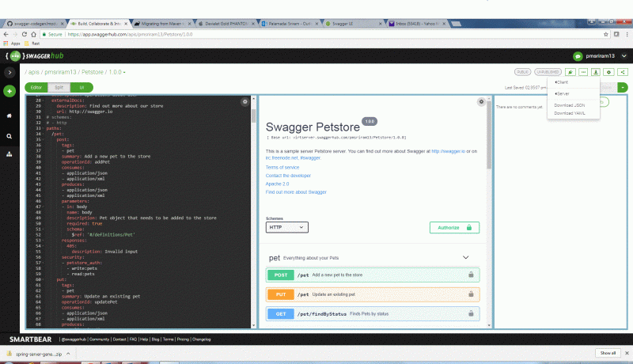633x364 pixels.
Task: Click the green plus create button
Action: [9, 91]
